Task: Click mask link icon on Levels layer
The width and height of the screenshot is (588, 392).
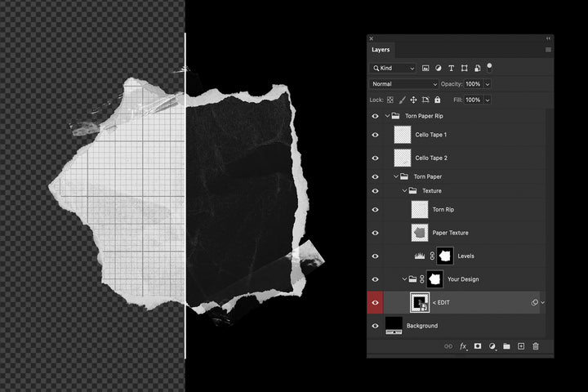Action: 432,256
